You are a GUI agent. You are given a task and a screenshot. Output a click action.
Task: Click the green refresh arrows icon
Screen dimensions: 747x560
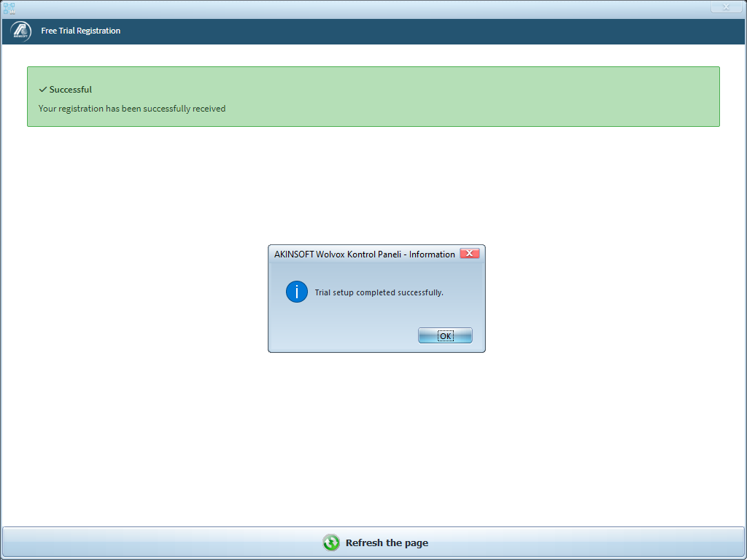(x=331, y=542)
